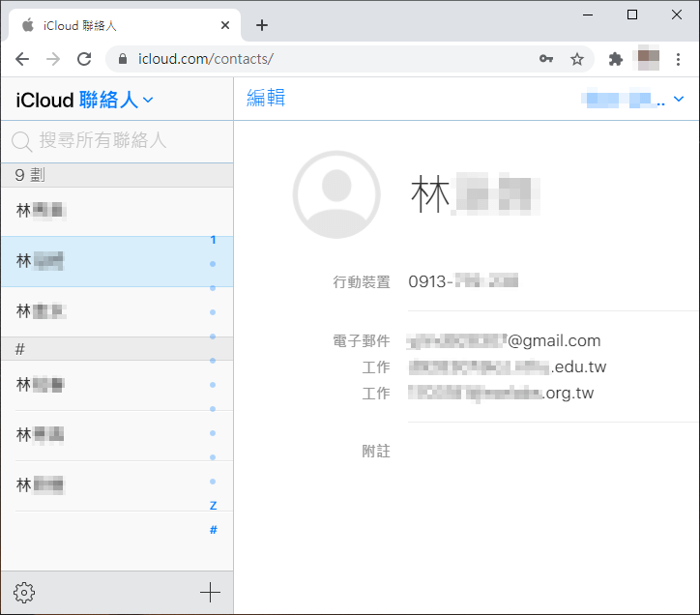Click the .org.tw work email
700x615 pixels.
(x=501, y=394)
